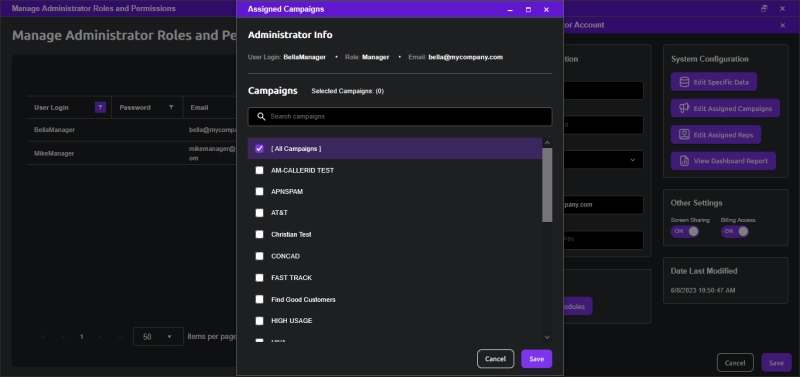Select the APNSPAM campaign checkbox
800x377 pixels.
(x=259, y=191)
